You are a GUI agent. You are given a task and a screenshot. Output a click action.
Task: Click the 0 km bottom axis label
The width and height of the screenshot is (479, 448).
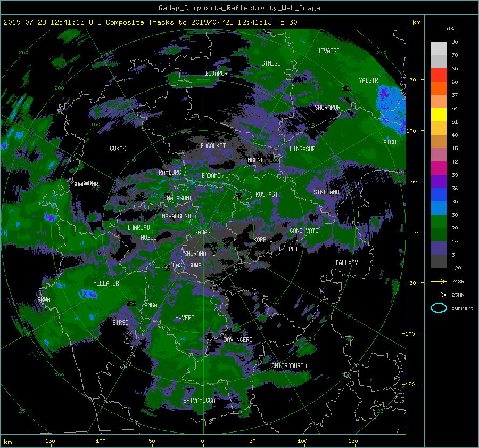coord(203,441)
